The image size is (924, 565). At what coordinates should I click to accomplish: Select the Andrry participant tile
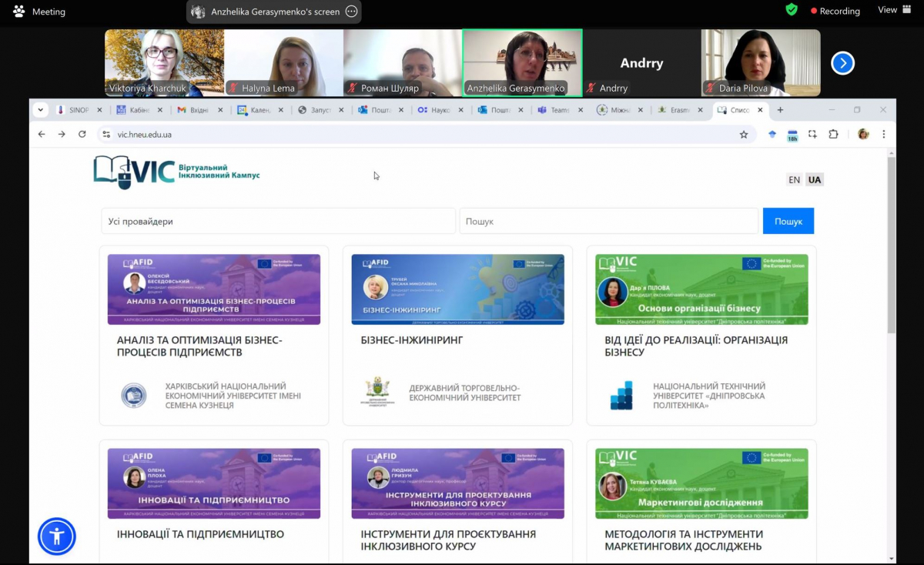[x=641, y=63]
